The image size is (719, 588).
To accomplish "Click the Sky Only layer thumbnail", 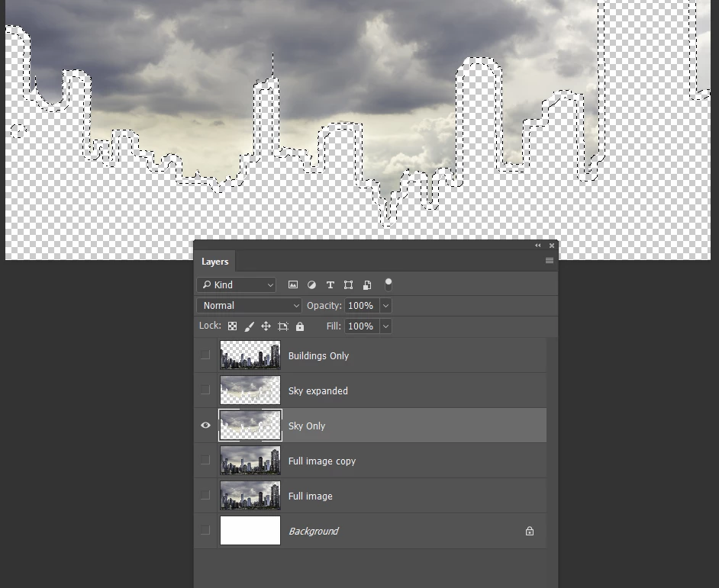I will click(250, 426).
